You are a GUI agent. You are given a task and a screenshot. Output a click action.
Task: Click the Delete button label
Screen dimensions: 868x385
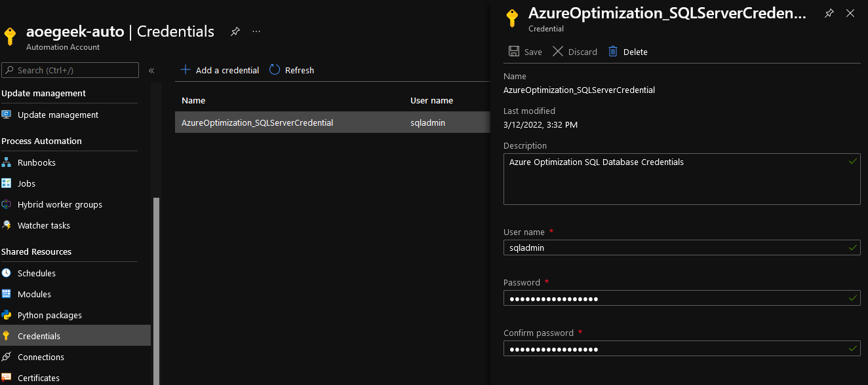[635, 52]
